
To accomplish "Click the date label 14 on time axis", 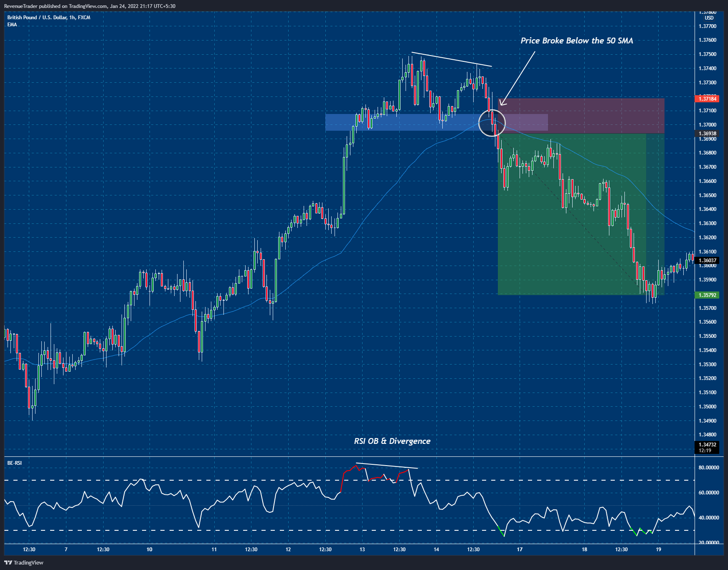I will (x=436, y=550).
